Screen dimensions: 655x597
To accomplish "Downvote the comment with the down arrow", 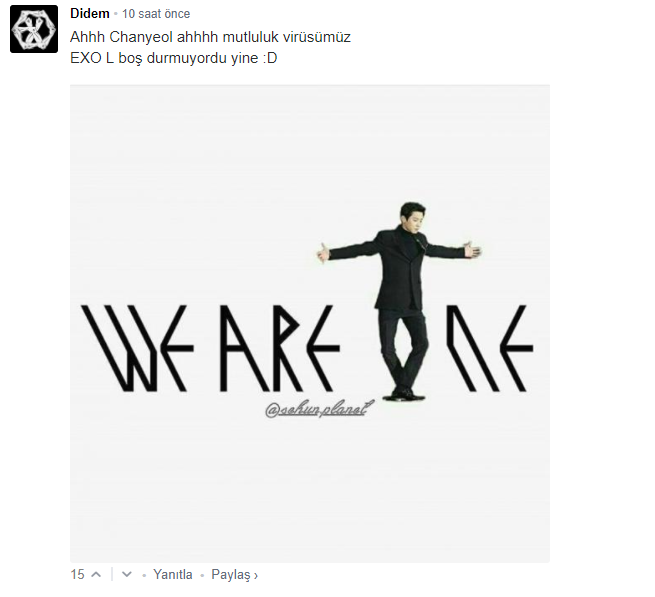I will click(127, 574).
